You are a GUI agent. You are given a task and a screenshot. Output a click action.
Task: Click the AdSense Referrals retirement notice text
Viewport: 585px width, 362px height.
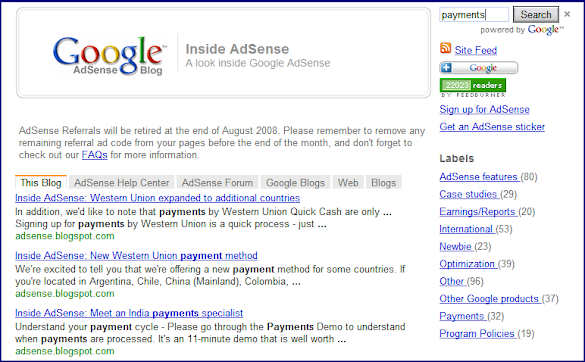pyautogui.click(x=222, y=143)
